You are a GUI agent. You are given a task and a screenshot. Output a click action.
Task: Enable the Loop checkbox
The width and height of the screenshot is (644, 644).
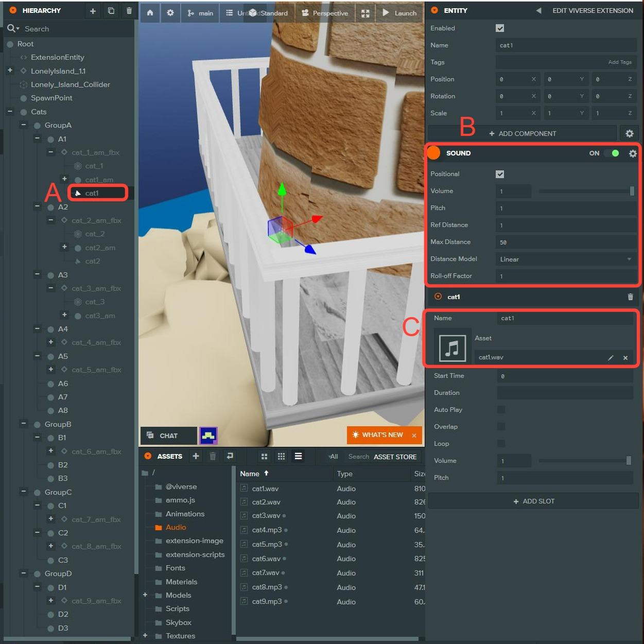coord(501,444)
